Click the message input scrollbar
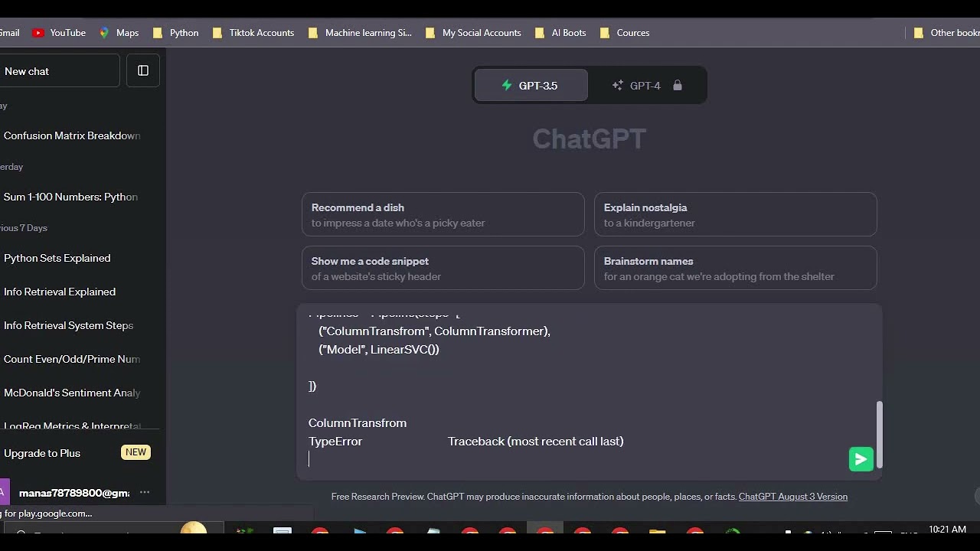980x551 pixels. pos(880,434)
